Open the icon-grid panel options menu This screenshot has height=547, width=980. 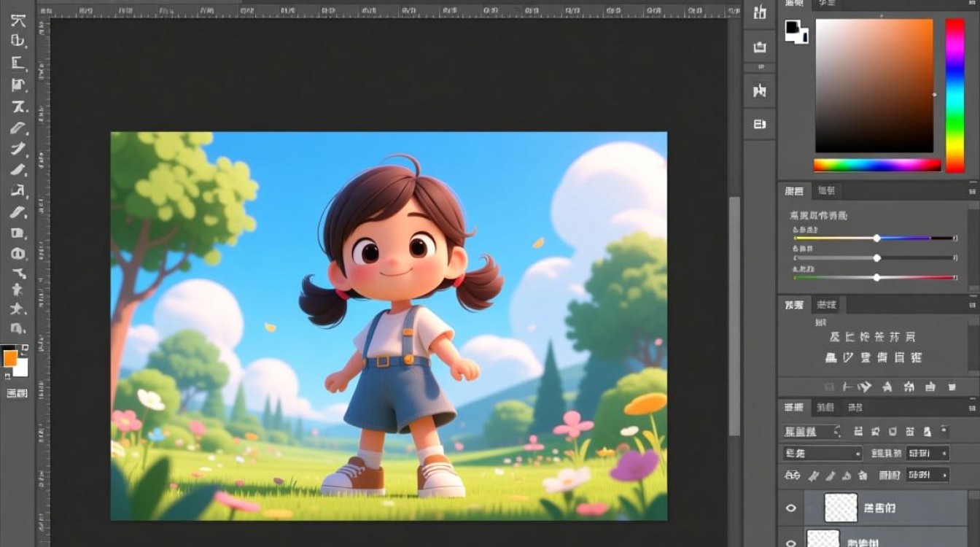pyautogui.click(x=973, y=305)
